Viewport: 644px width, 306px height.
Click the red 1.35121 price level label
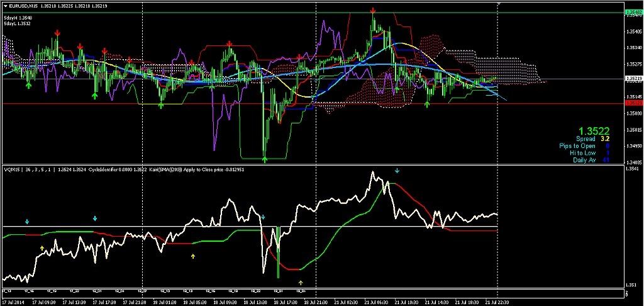[x=633, y=102]
